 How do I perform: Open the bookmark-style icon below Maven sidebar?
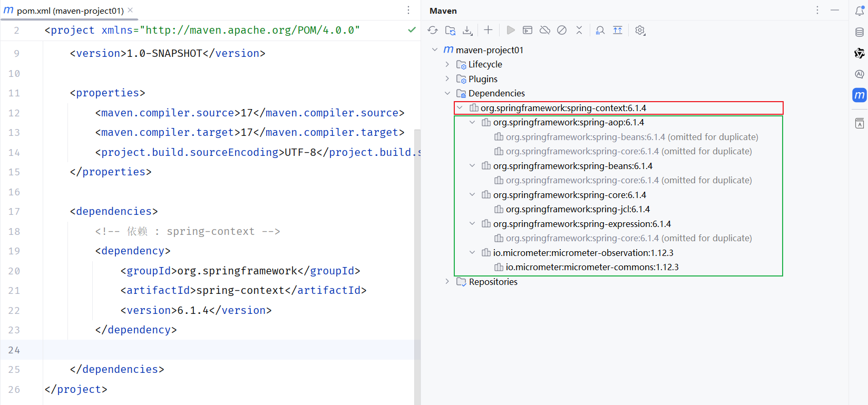click(860, 123)
